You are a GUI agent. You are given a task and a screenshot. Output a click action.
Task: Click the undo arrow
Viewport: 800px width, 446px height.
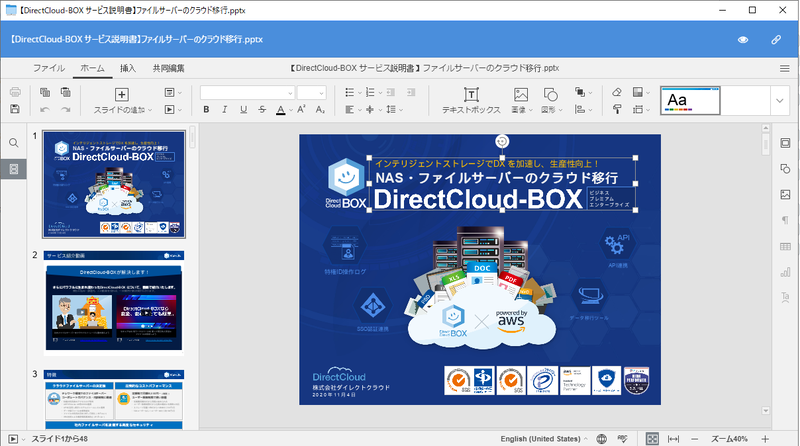[45, 109]
